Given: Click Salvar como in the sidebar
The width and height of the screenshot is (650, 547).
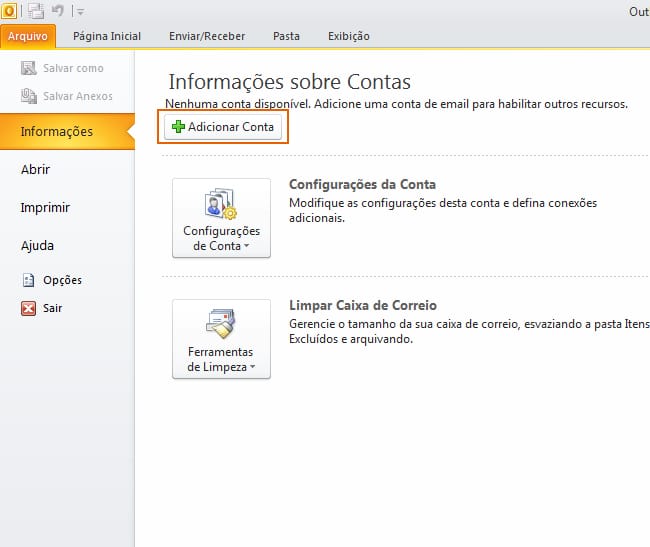Looking at the screenshot, I should [72, 68].
